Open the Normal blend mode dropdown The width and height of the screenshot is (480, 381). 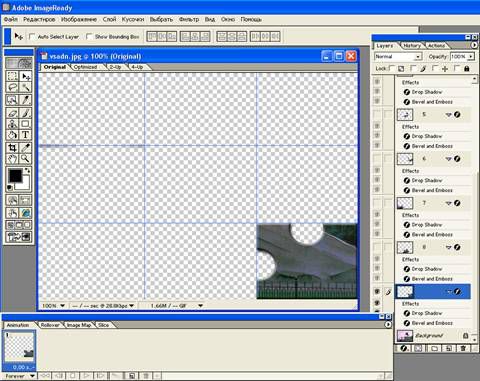(398, 57)
